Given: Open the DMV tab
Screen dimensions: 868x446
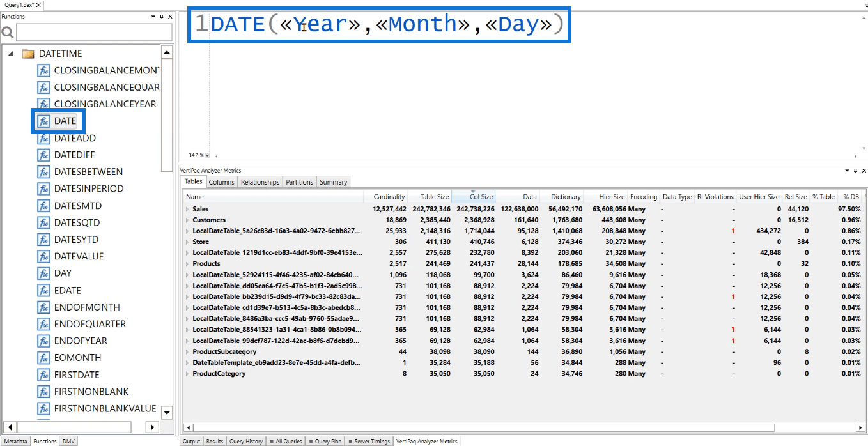Looking at the screenshot, I should click(x=68, y=441).
